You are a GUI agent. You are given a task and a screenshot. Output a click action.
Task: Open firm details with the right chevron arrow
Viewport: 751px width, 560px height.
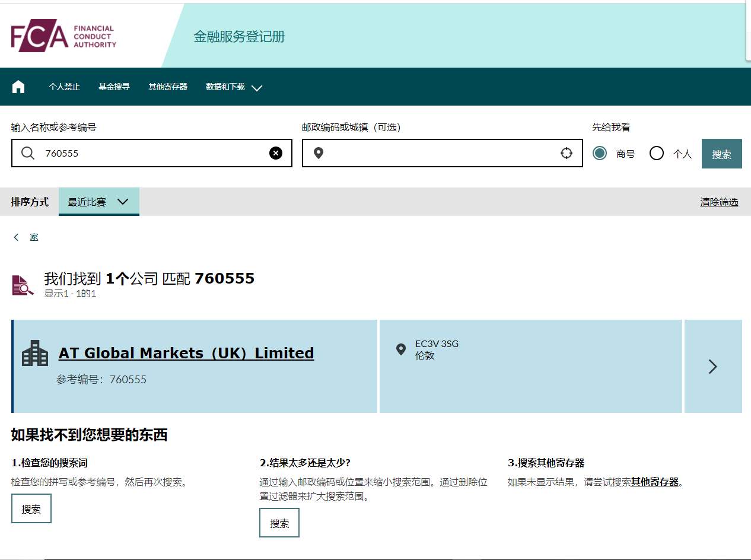[713, 367]
